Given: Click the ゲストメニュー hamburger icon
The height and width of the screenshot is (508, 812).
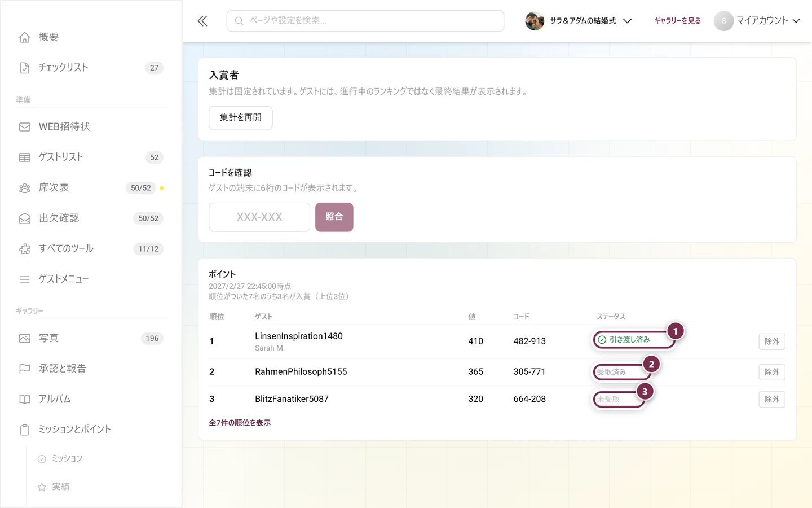Looking at the screenshot, I should click(x=25, y=279).
